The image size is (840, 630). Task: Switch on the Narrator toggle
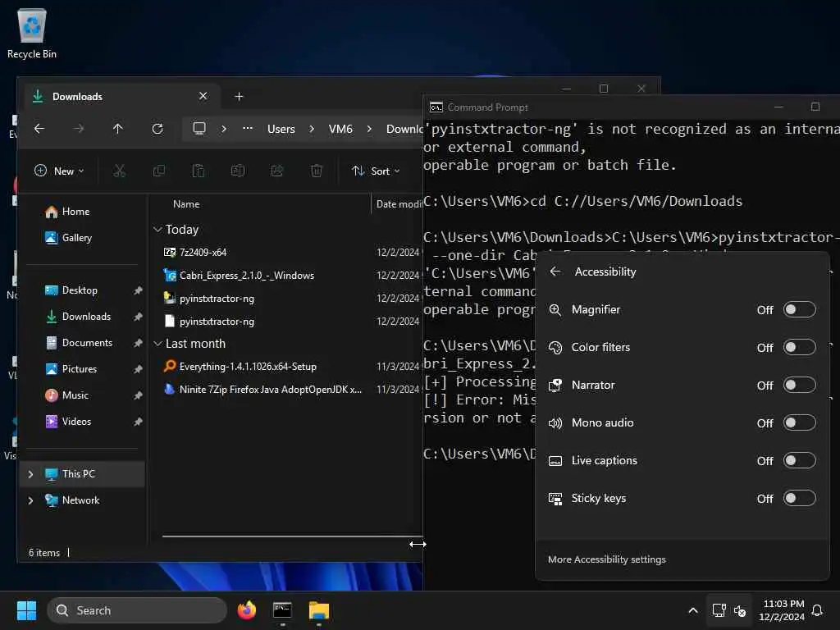pyautogui.click(x=799, y=386)
